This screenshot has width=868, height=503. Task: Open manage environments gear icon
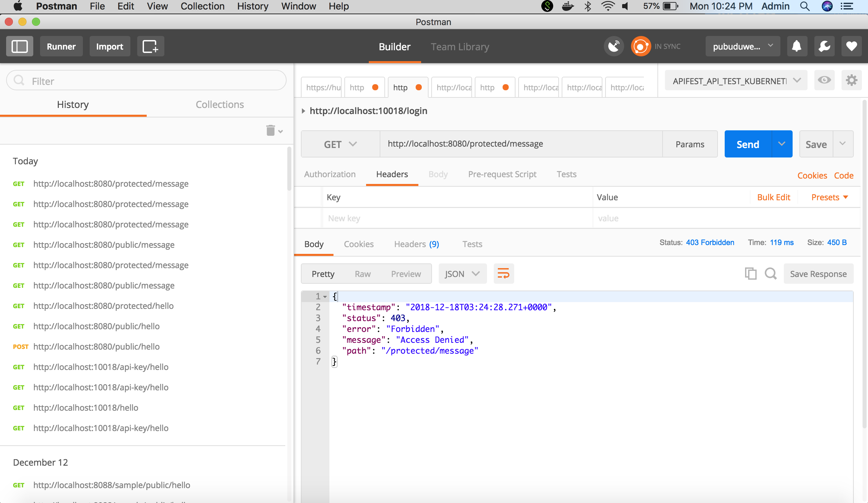851,80
